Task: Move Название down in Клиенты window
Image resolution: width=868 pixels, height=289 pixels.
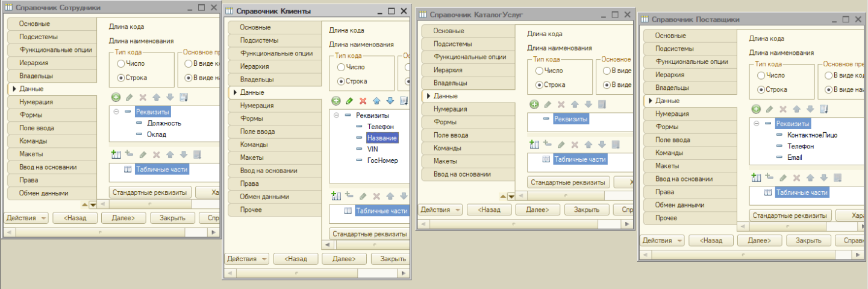Action: [390, 101]
